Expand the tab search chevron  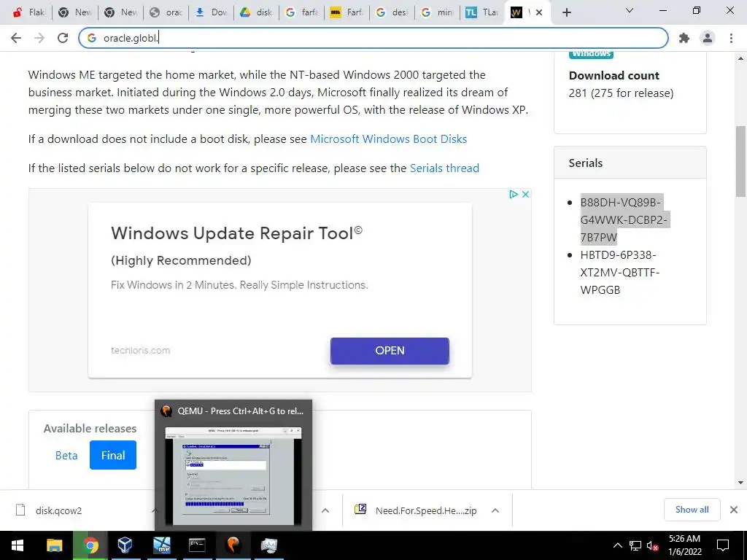tap(630, 10)
